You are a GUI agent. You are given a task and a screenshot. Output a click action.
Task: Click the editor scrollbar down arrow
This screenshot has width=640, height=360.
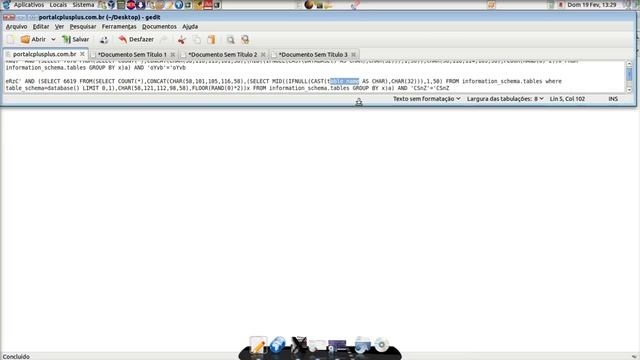[629, 90]
